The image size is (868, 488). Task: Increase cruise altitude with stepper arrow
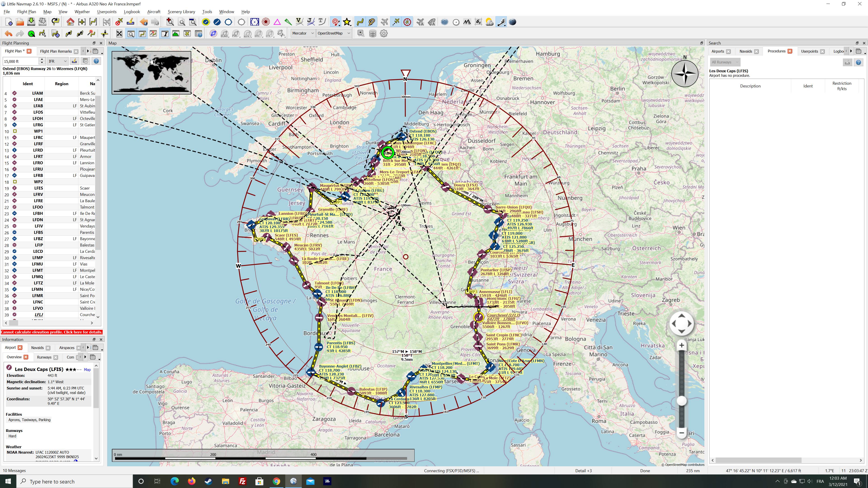tap(42, 59)
